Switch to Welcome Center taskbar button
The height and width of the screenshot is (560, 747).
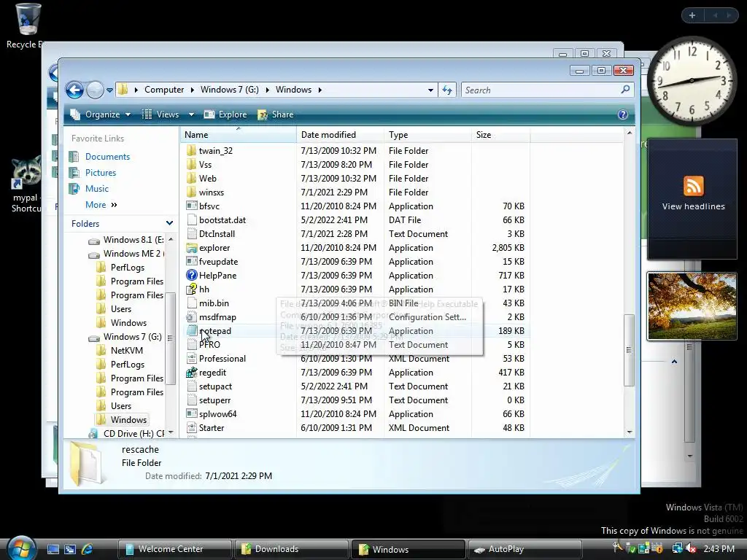pyautogui.click(x=174, y=549)
